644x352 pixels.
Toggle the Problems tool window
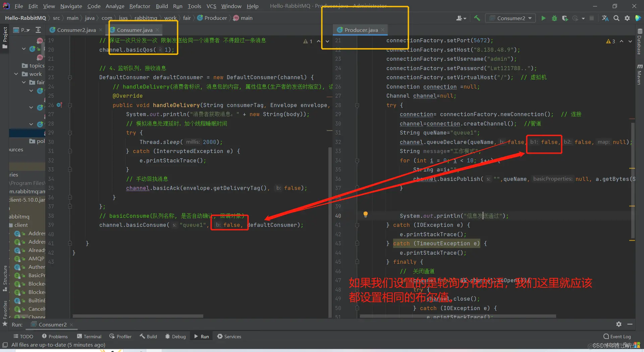coord(55,336)
